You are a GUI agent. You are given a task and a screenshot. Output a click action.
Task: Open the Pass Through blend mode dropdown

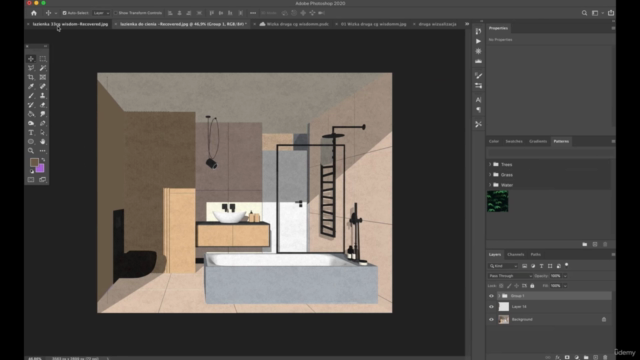click(x=510, y=276)
